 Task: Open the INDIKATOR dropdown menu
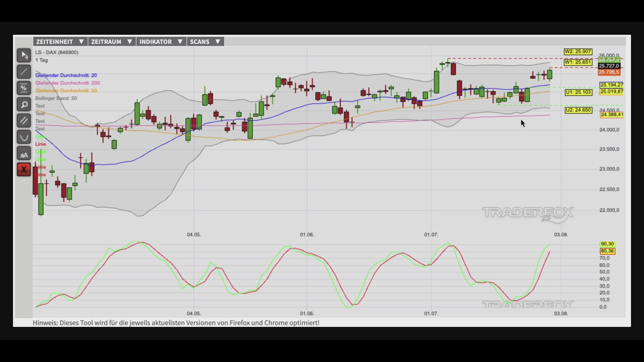coord(161,42)
